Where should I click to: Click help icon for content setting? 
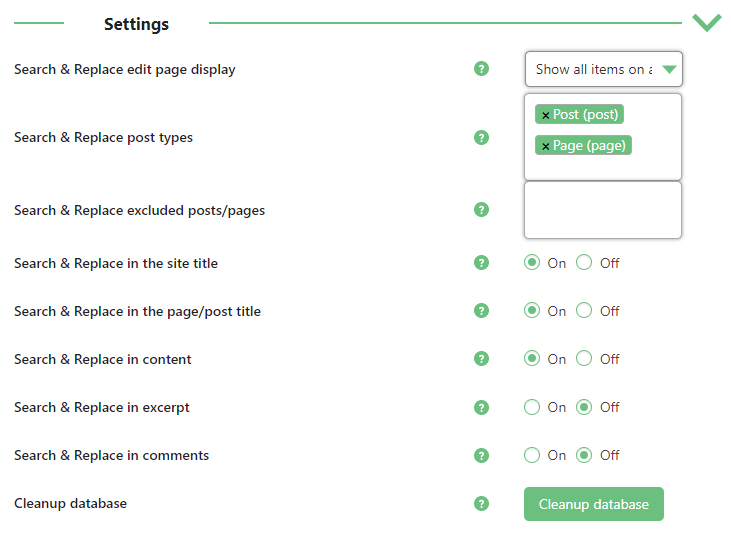point(481,359)
